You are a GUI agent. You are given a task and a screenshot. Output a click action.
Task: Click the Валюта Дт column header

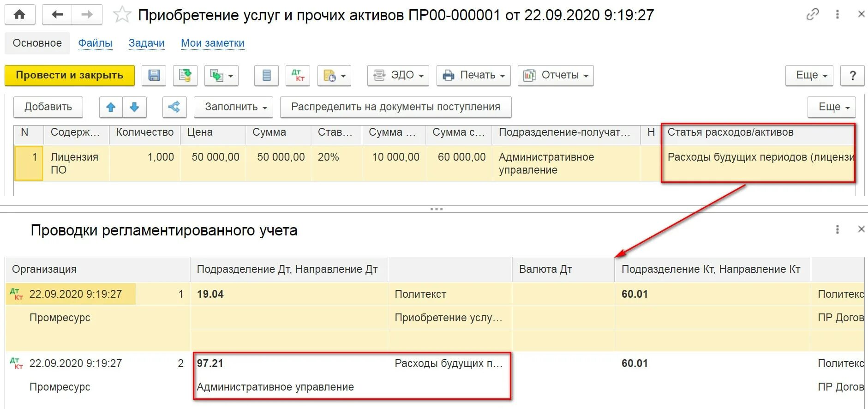pos(563,270)
